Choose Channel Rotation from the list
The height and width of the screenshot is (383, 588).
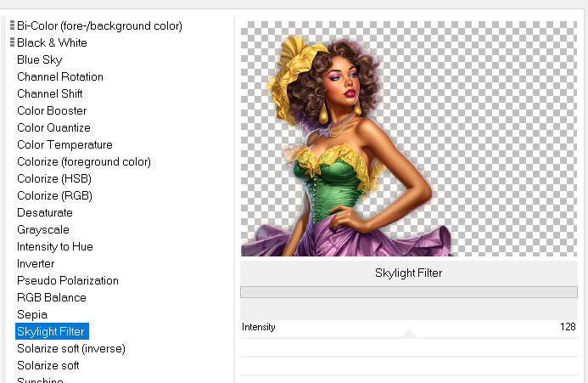point(59,76)
